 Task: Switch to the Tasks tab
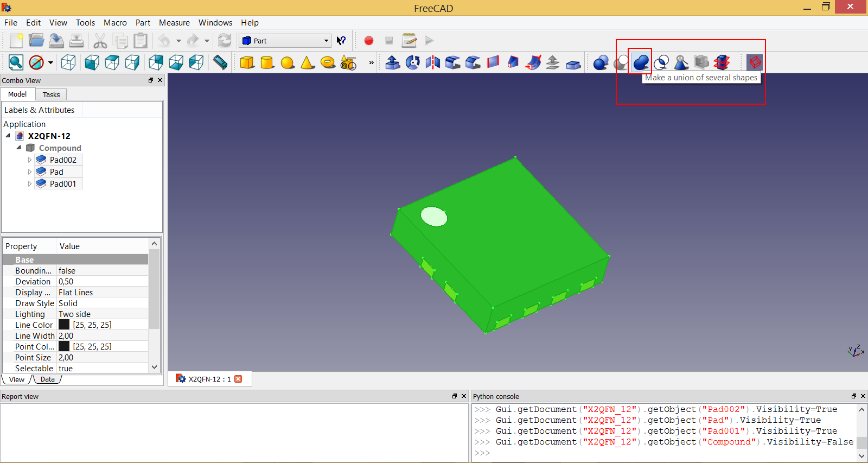pos(51,94)
